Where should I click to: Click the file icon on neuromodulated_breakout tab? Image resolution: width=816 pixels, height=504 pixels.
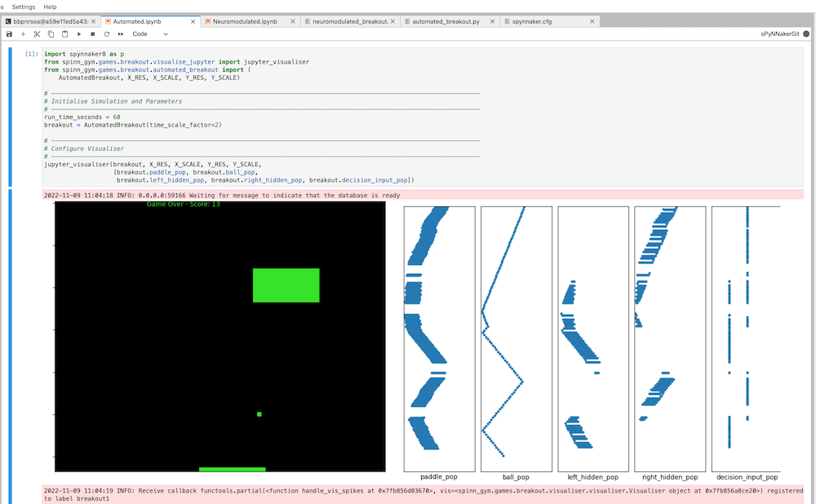(308, 21)
